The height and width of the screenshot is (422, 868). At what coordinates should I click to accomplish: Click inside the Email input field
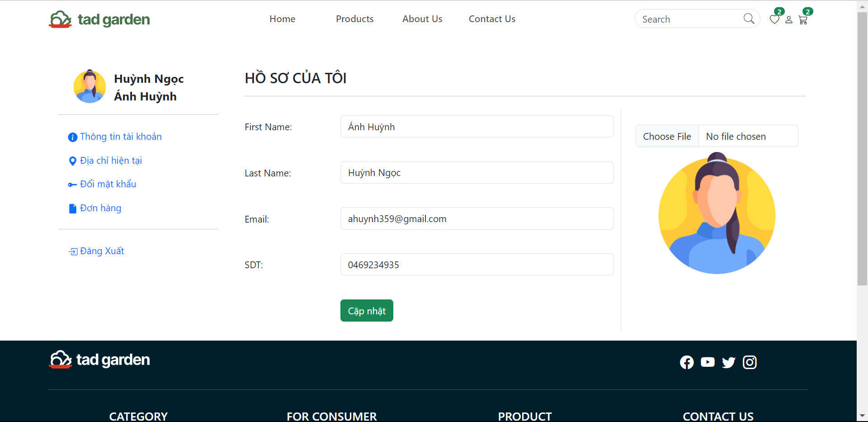tap(476, 218)
